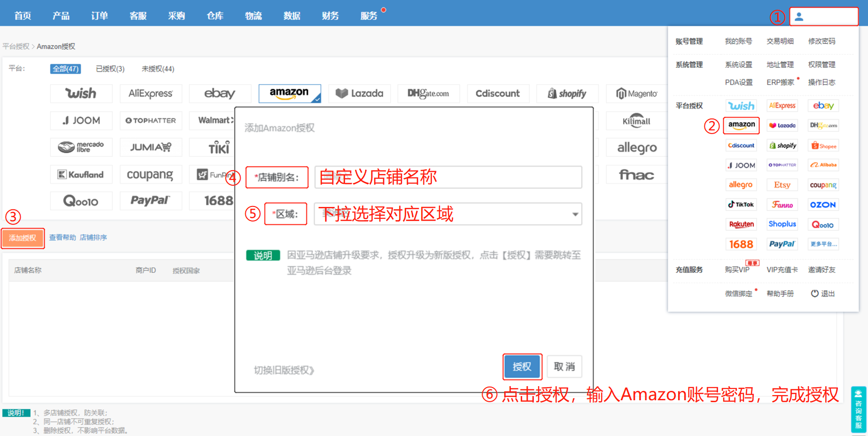Select the Etsy platform icon

[782, 184]
